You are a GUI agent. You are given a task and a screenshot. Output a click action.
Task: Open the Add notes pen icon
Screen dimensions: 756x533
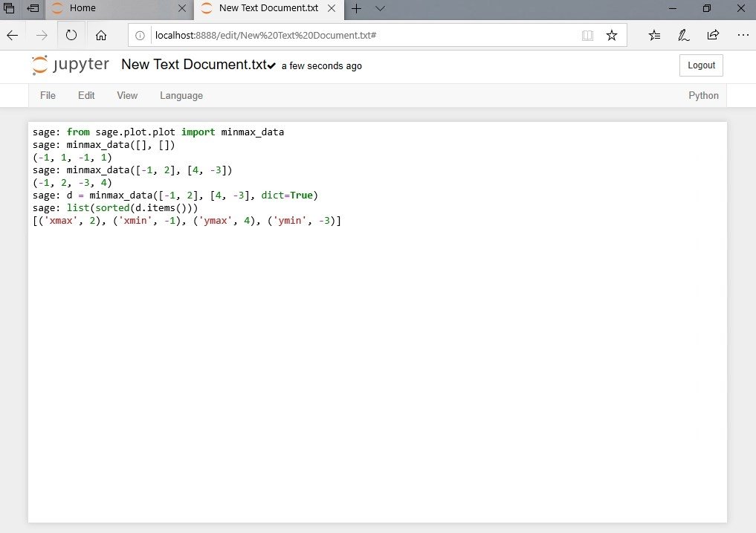click(684, 35)
